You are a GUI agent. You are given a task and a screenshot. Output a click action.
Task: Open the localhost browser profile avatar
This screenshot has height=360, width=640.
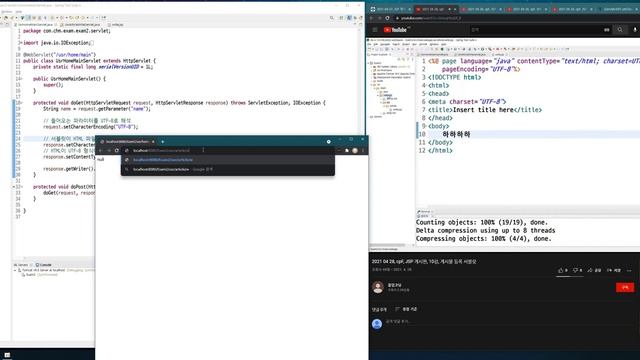pyautogui.click(x=355, y=151)
